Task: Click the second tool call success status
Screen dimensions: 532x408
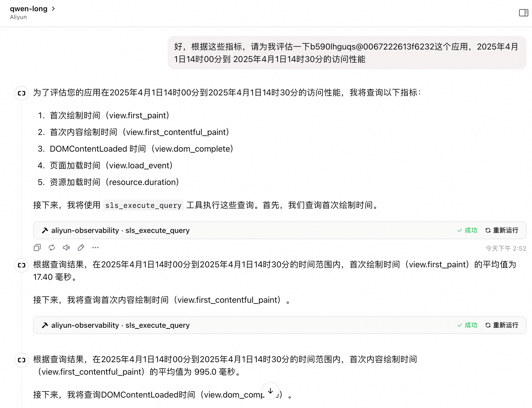Action: click(467, 325)
